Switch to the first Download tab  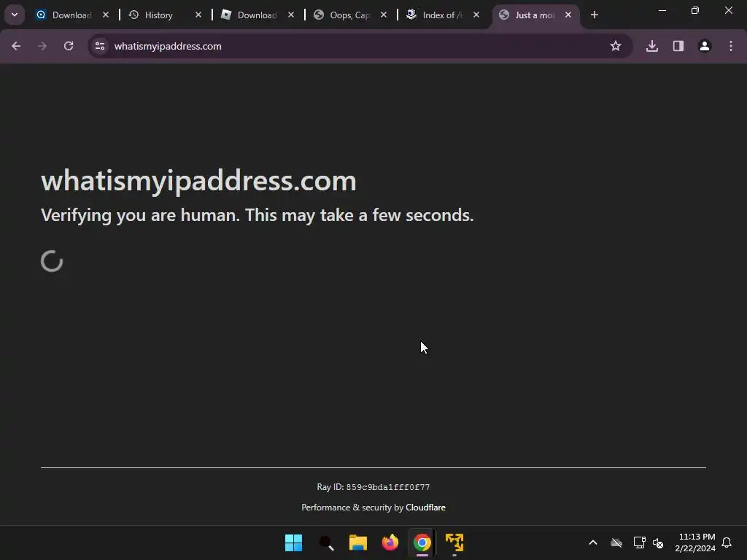point(71,15)
